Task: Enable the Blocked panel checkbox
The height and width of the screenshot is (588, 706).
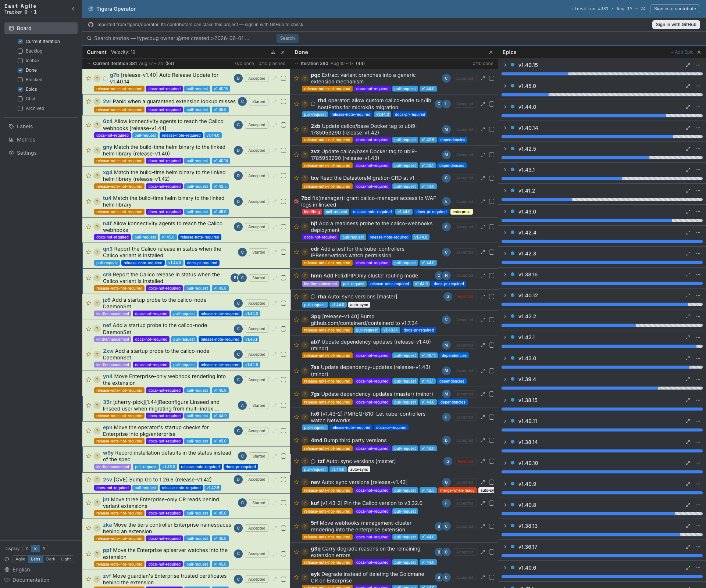Action: click(20, 80)
